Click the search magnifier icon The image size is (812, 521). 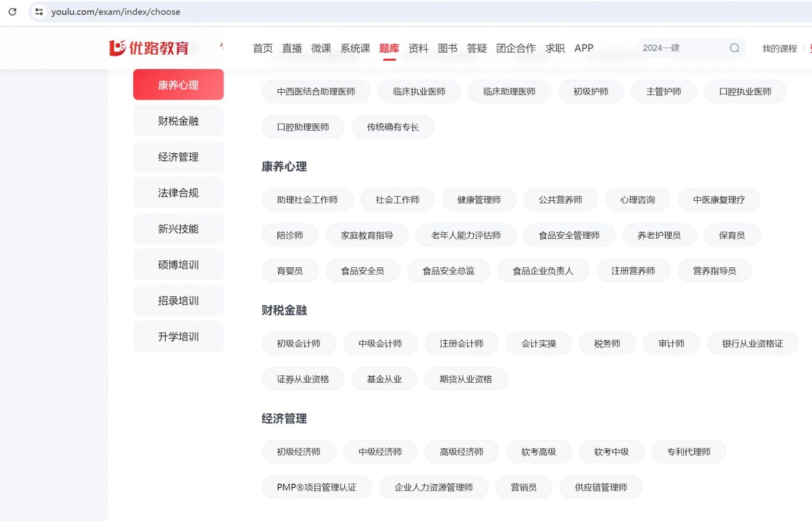click(735, 48)
